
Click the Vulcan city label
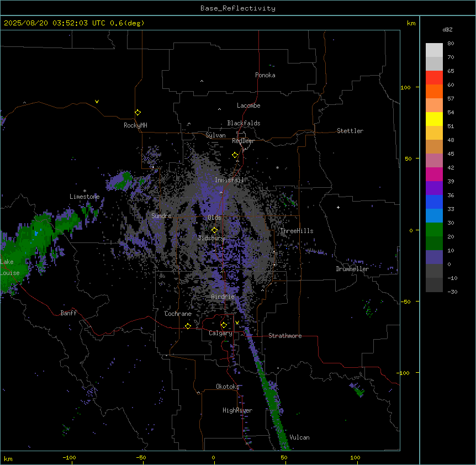tap(299, 437)
